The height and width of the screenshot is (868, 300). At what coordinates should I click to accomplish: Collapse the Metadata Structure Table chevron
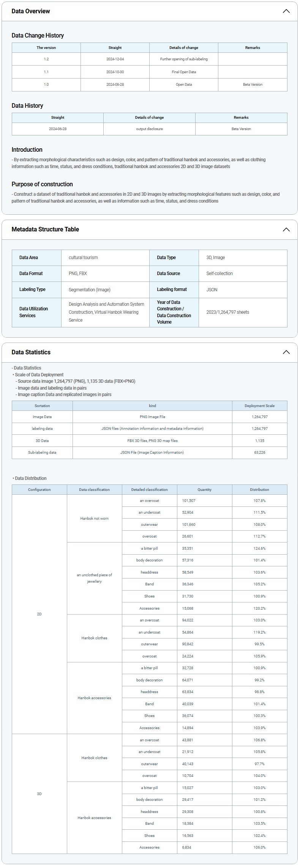286,230
